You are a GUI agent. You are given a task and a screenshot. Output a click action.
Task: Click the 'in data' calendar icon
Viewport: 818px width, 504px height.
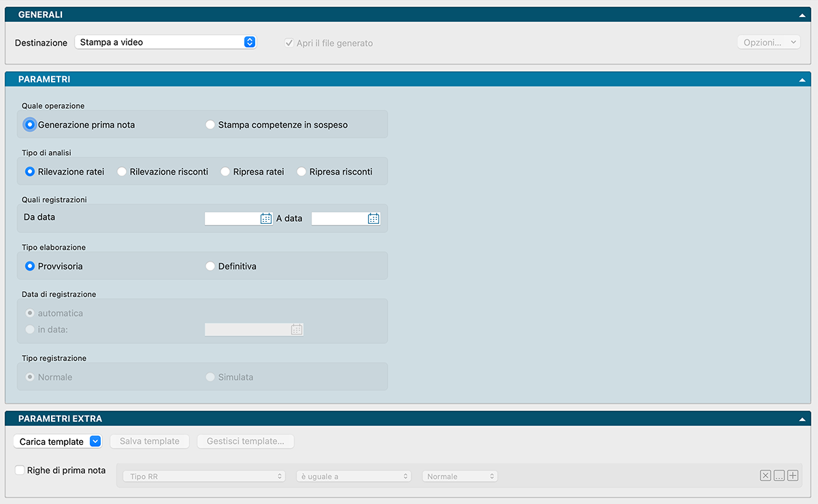click(297, 329)
